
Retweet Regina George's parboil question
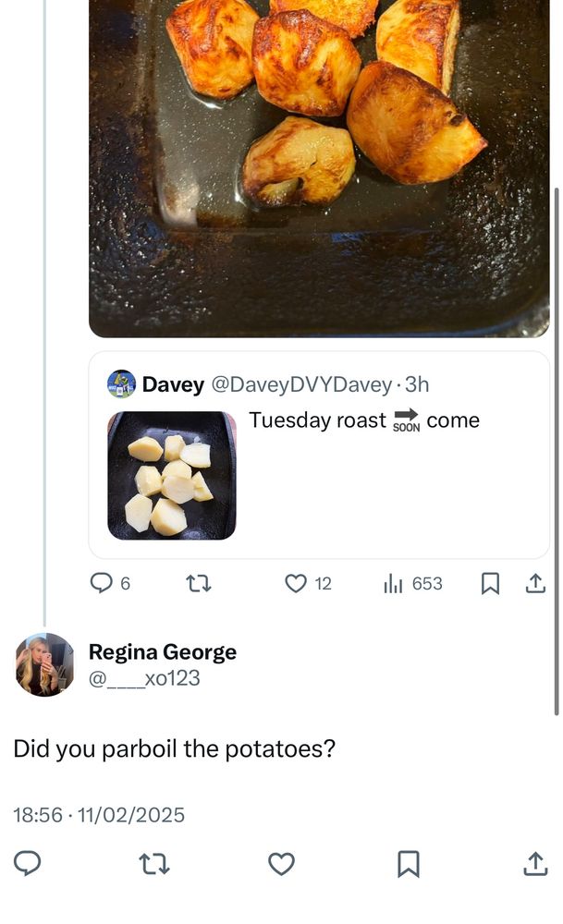coord(153,863)
